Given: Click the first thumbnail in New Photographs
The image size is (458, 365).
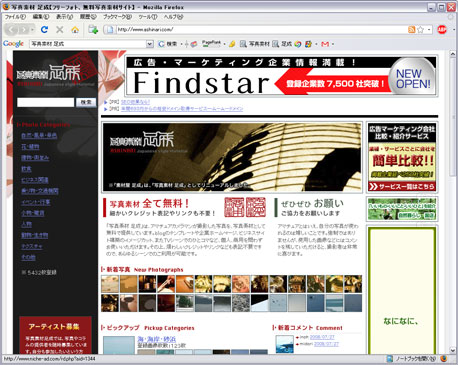Looking at the screenshot, I should [x=110, y=284].
